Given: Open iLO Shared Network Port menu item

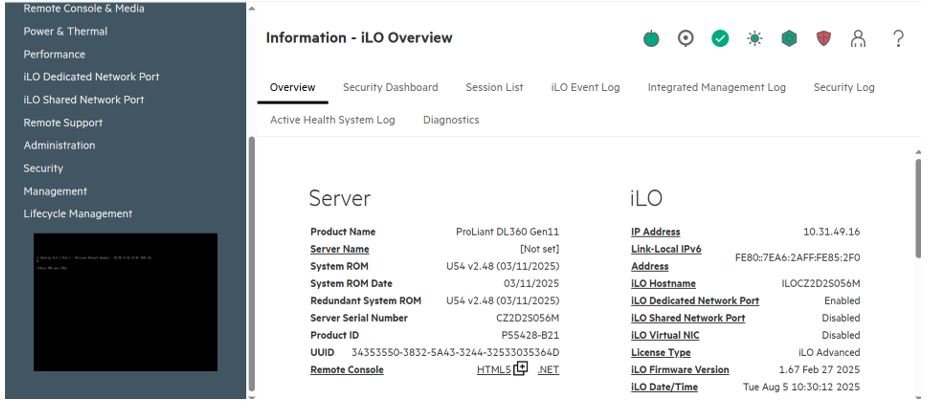Looking at the screenshot, I should [83, 100].
